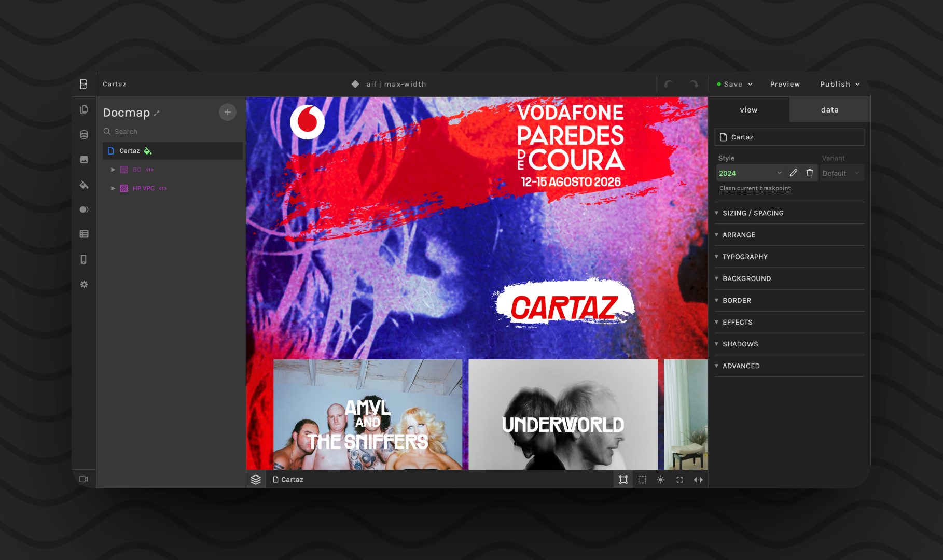Screen dimensions: 943x560
Task: Toggle the brightness light mode icon
Action: pyautogui.click(x=660, y=480)
